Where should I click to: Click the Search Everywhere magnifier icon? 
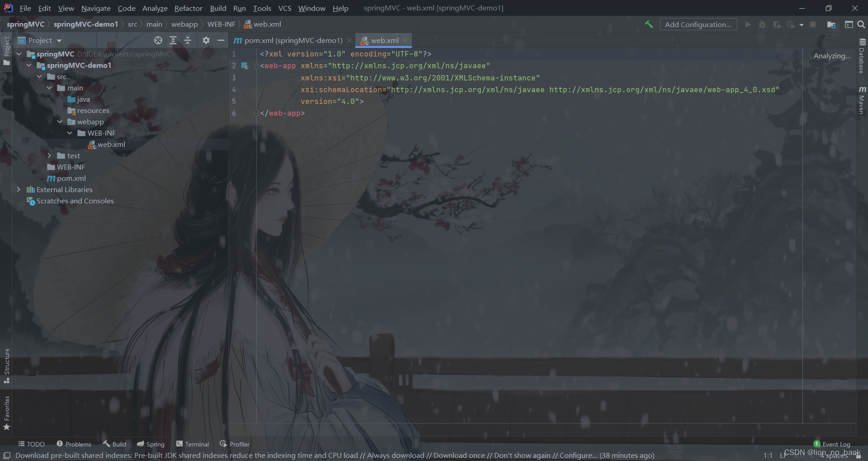(x=861, y=24)
